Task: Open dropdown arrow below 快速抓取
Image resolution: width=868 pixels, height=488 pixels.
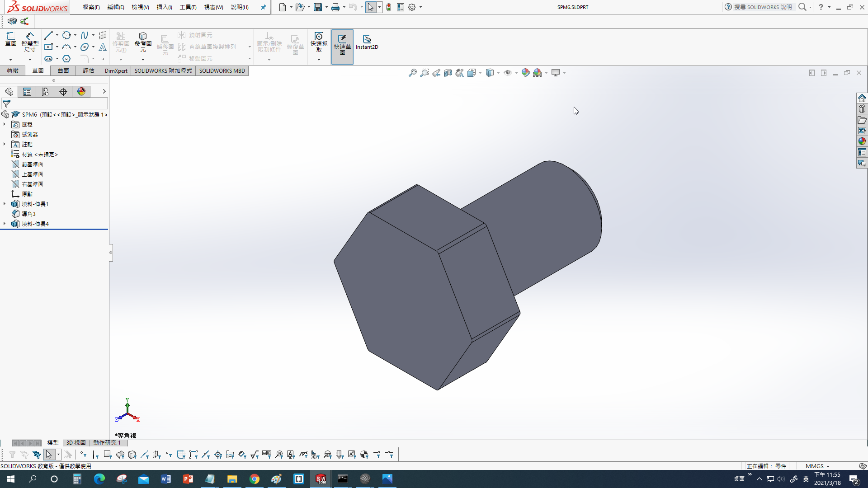Action: (x=319, y=60)
